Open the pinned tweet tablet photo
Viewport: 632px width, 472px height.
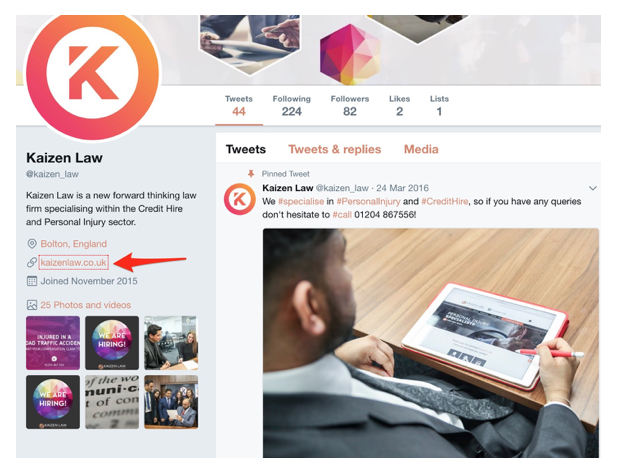pos(431,343)
